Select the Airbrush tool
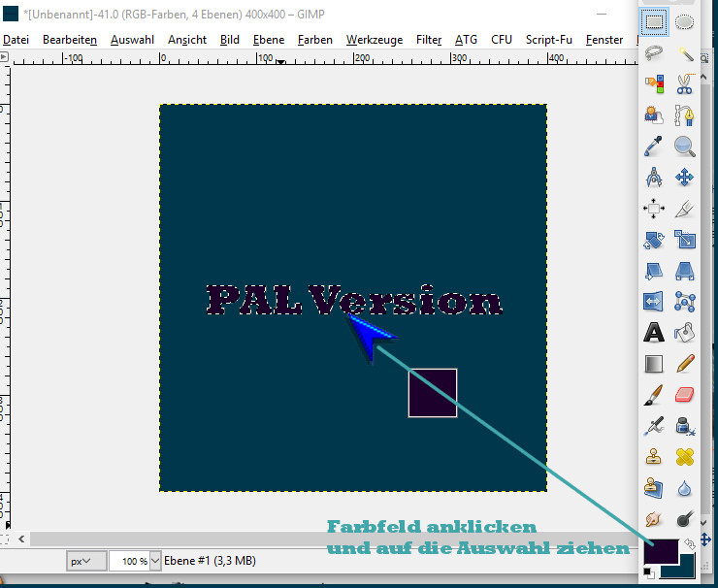Image resolution: width=718 pixels, height=588 pixels. click(x=654, y=426)
